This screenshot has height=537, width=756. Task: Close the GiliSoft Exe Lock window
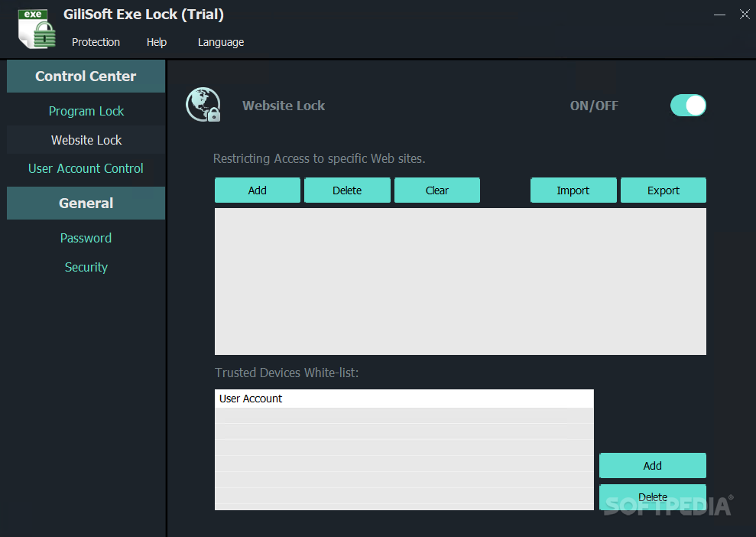(745, 15)
